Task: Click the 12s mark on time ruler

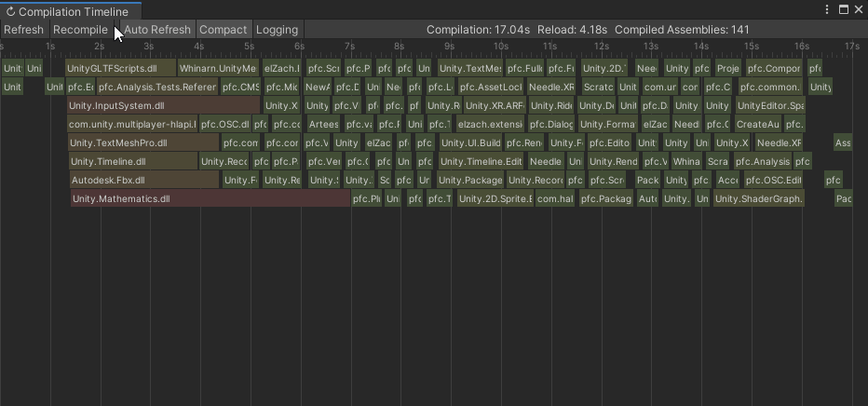Action: [x=602, y=47]
